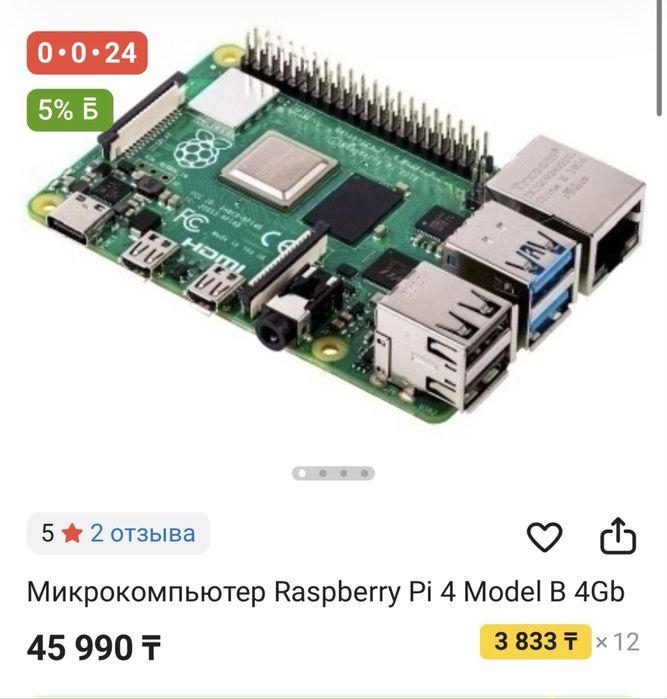Open the Микрокомпьютер Raspberry Pi 4 title
This screenshot has height=699, width=667.
(x=325, y=593)
